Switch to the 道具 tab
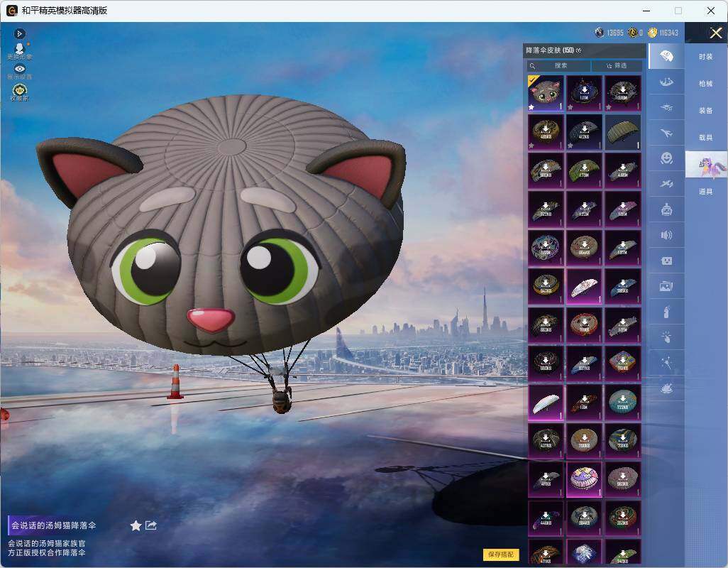 click(706, 192)
